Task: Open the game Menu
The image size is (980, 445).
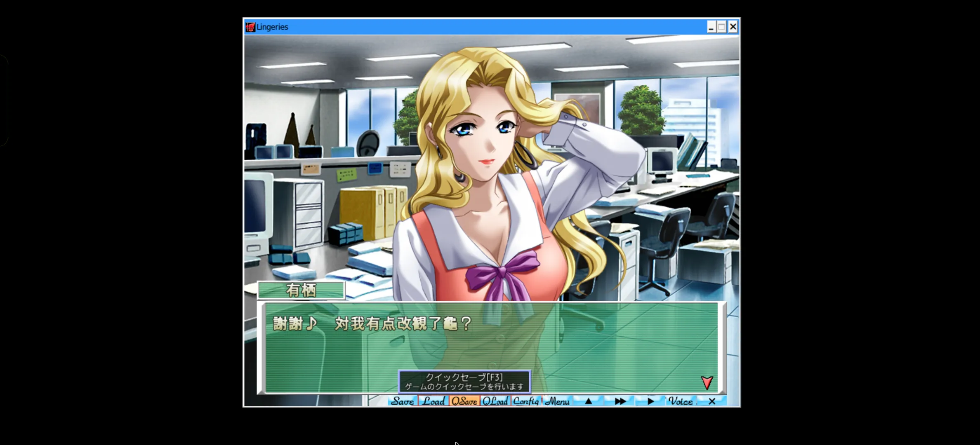Action: coord(557,401)
